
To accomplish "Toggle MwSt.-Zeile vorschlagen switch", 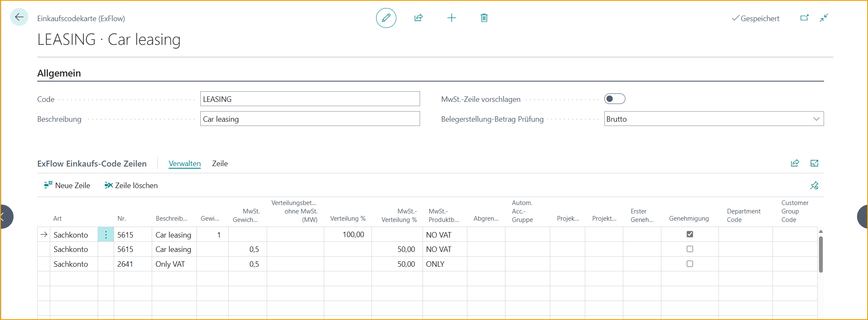I will pyautogui.click(x=614, y=99).
